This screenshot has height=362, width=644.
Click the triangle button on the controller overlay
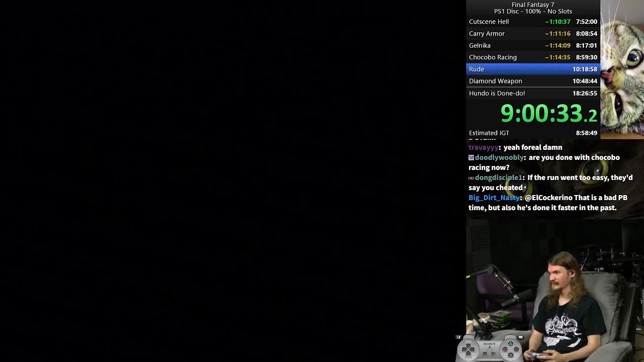pos(511,344)
